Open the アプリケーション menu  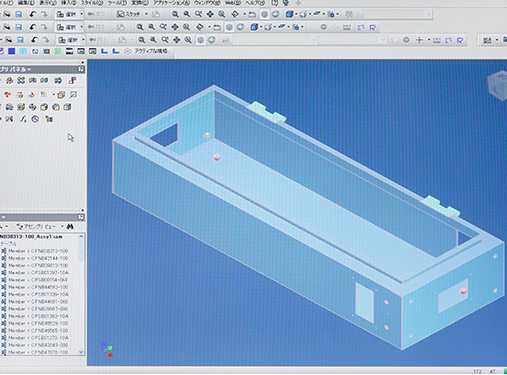coord(171,3)
